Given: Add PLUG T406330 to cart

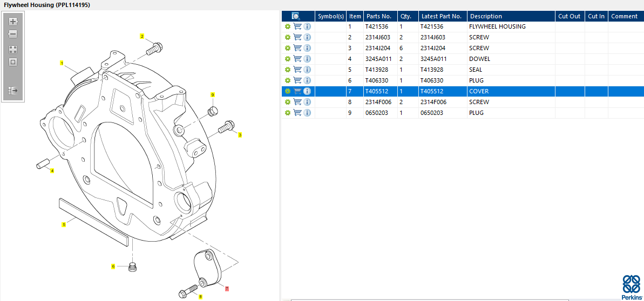Looking at the screenshot, I should pos(297,80).
